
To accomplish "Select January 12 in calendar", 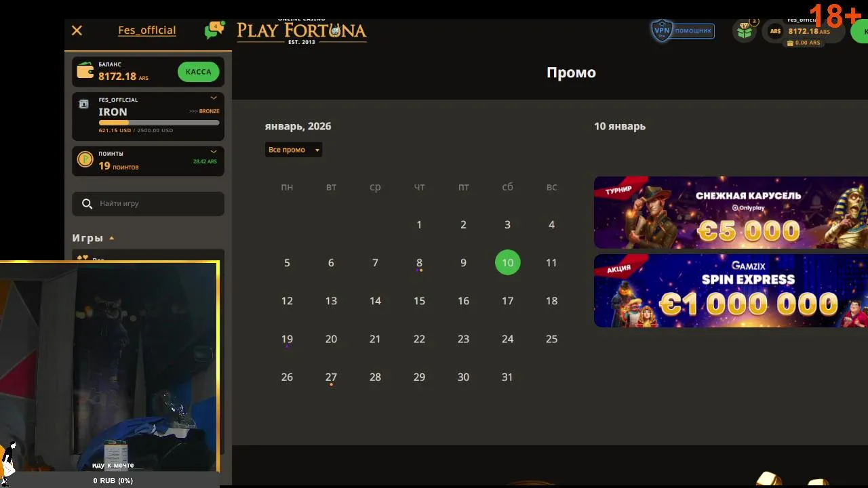I will pos(287,301).
